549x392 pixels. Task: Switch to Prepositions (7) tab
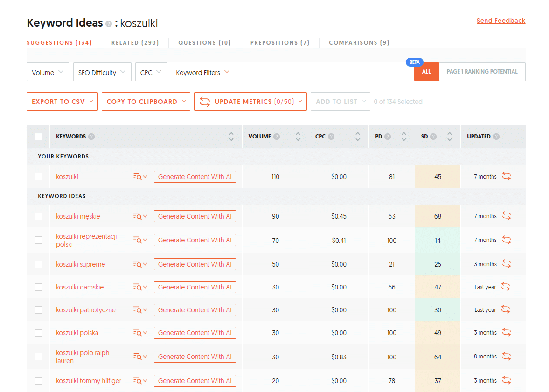(x=280, y=43)
